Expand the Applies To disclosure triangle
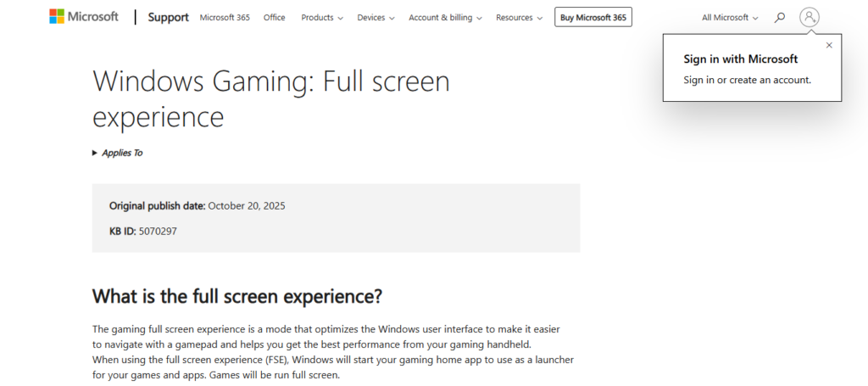The width and height of the screenshot is (868, 386). point(95,153)
